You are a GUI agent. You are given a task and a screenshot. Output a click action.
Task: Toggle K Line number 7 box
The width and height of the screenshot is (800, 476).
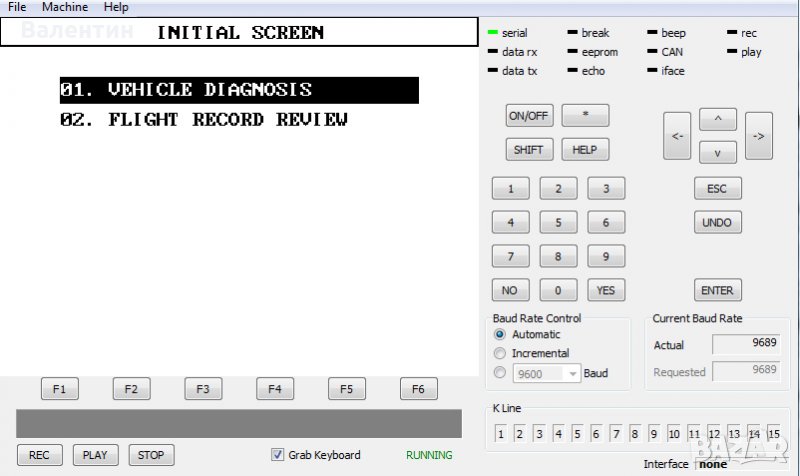[x=616, y=434]
